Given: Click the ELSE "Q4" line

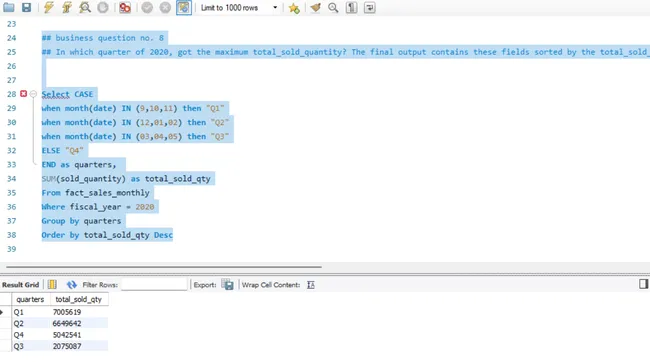Looking at the screenshot, I should 63,151.
